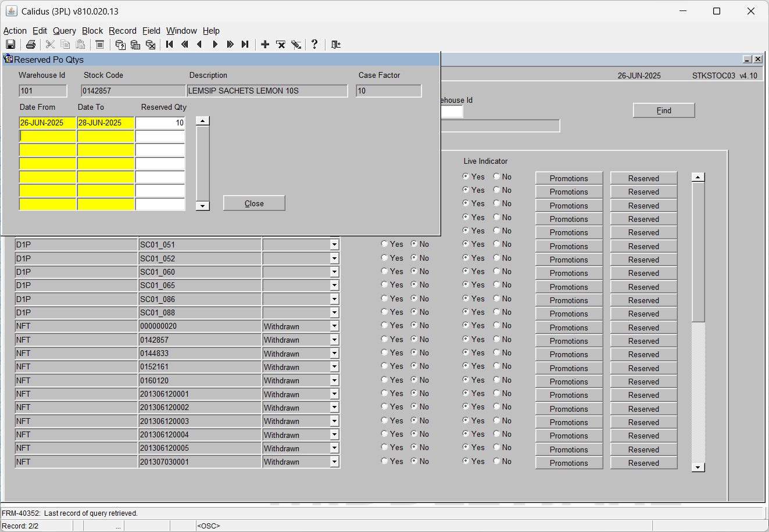Screen dimensions: 769x532
Task: Click the Calidus application icon in title bar
Action: point(12,11)
